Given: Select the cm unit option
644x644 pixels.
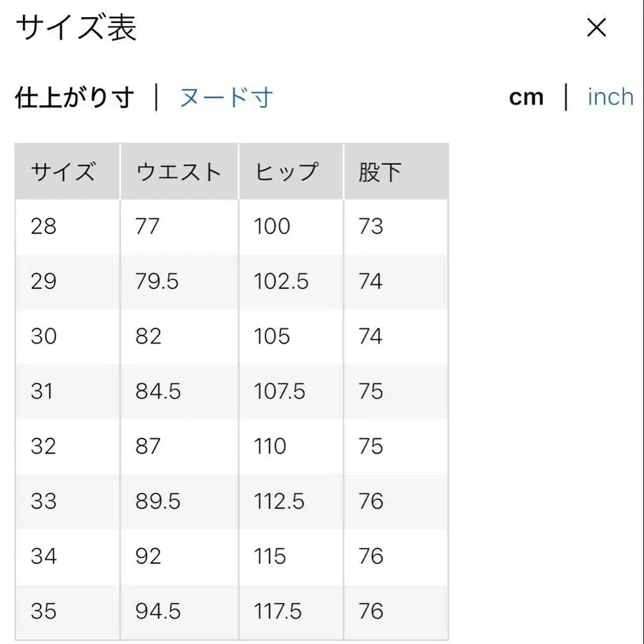Looking at the screenshot, I should pos(527,97).
